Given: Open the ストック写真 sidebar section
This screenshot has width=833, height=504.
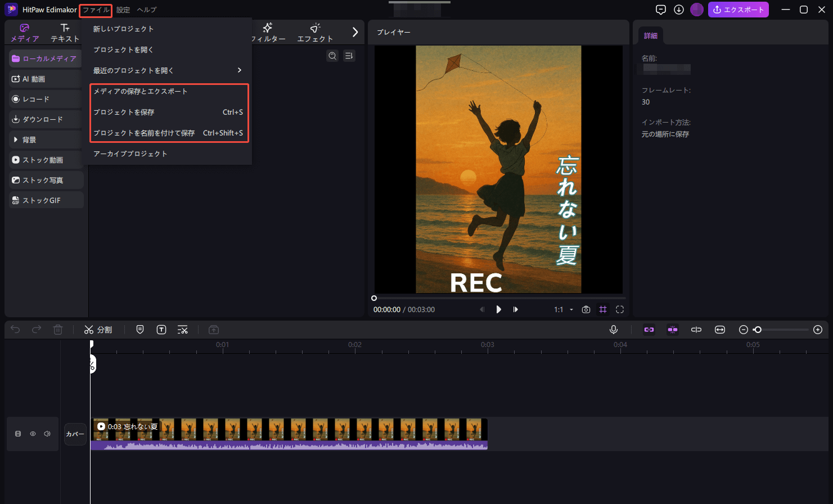Looking at the screenshot, I should (46, 180).
